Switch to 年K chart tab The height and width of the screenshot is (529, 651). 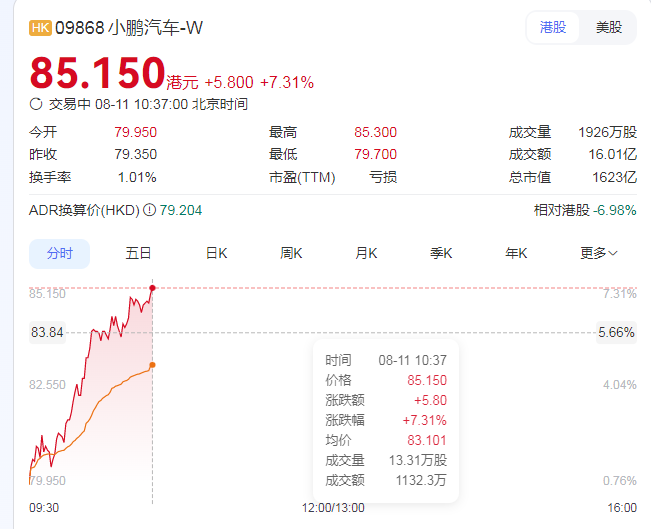click(x=516, y=253)
